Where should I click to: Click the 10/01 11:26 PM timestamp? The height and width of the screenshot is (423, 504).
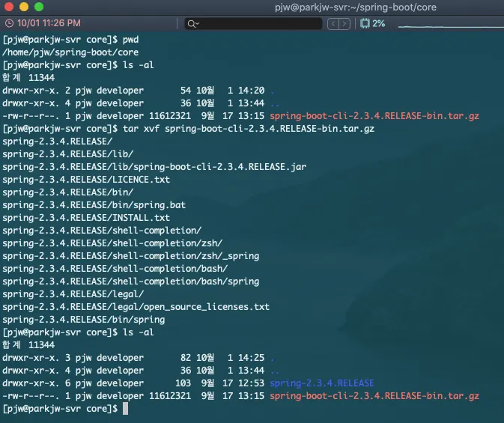(x=49, y=23)
